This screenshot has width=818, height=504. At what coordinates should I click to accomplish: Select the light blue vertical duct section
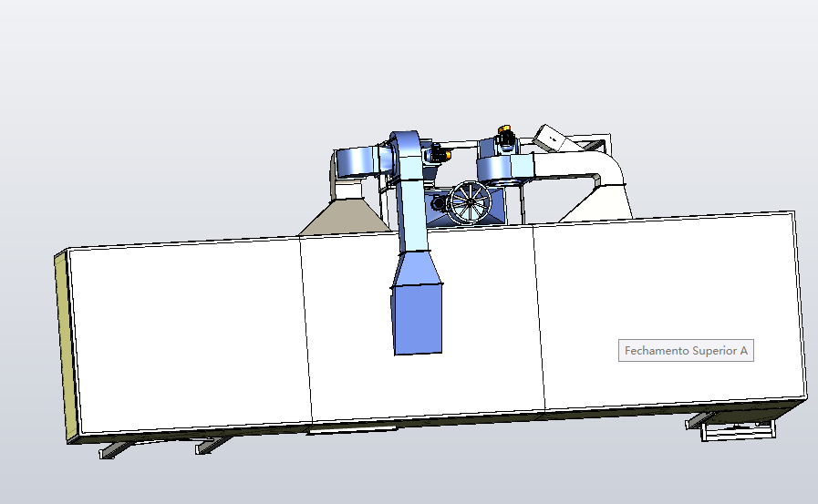click(413, 216)
